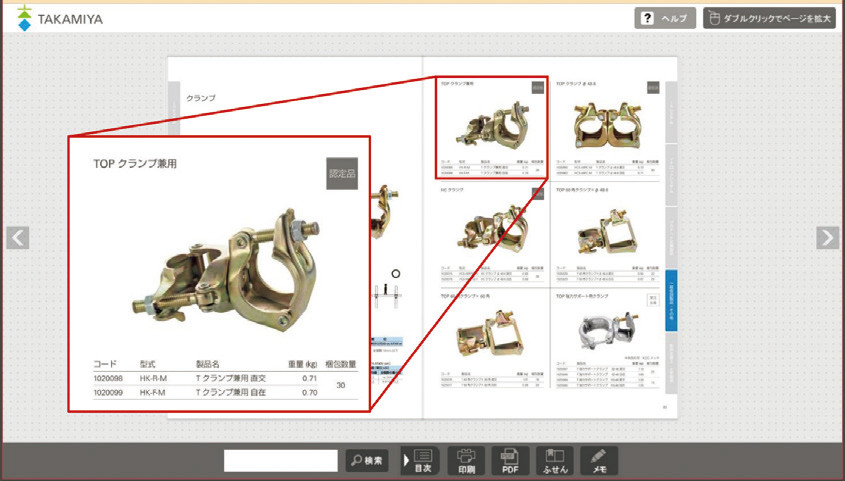This screenshot has width=845, height=481.
Task: Click the Tクランプ兼用 直交 product name
Action: click(x=231, y=379)
